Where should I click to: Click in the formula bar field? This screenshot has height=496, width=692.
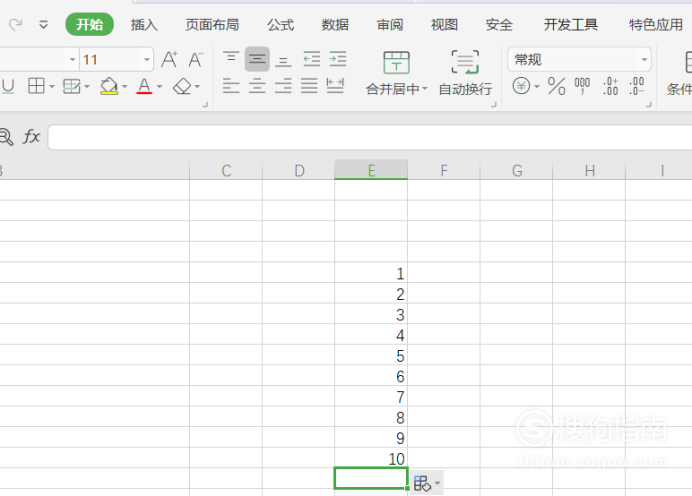click(370, 137)
